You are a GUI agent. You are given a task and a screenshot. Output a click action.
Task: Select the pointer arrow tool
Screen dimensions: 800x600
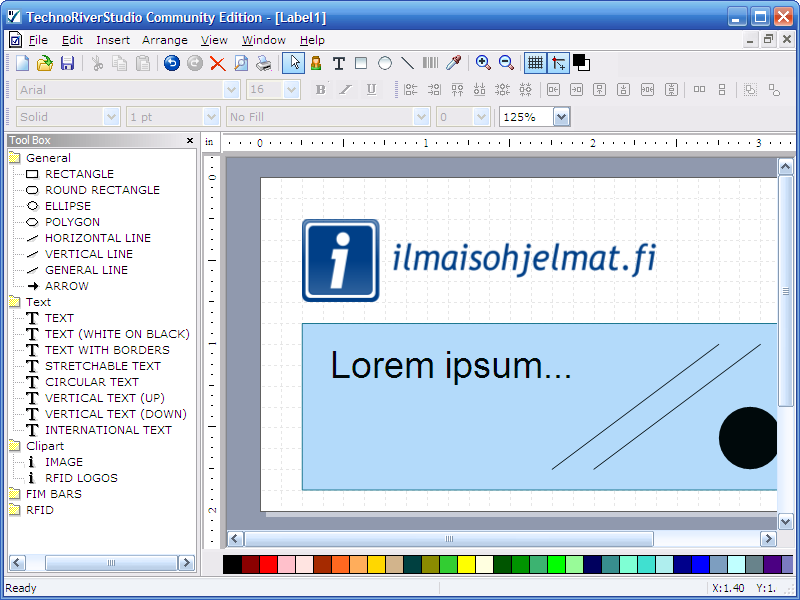(293, 63)
